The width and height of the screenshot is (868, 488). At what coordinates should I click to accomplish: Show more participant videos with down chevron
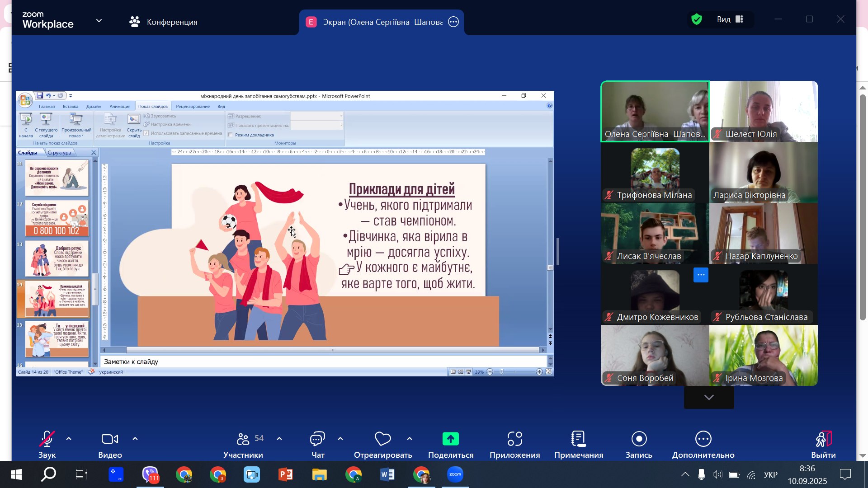709,398
